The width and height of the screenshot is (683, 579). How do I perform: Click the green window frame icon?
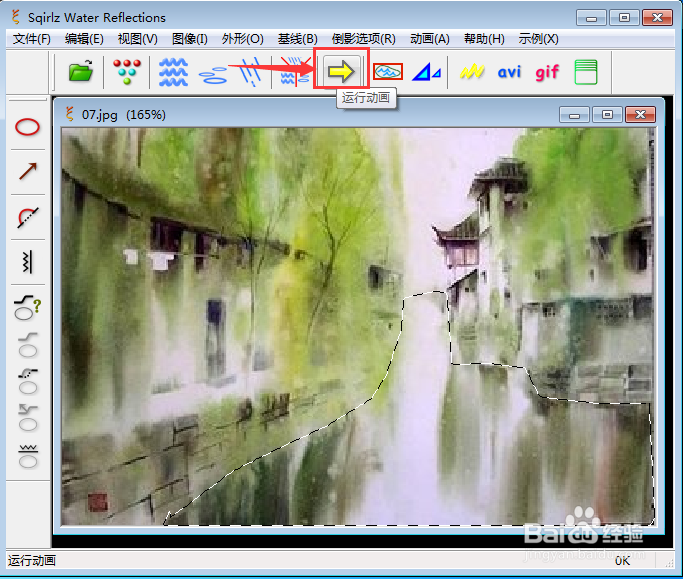tap(586, 72)
